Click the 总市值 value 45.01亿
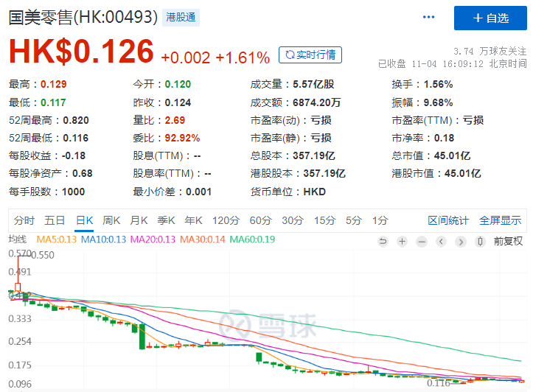Image resolution: width=533 pixels, height=392 pixels. 452,155
